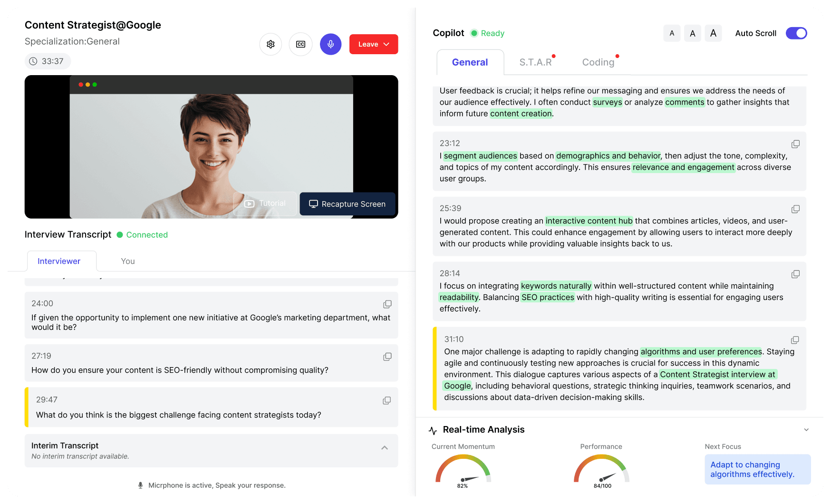Copy the 27:19 SEO-friendly question
This screenshot has width=831, height=504.
[x=387, y=357]
